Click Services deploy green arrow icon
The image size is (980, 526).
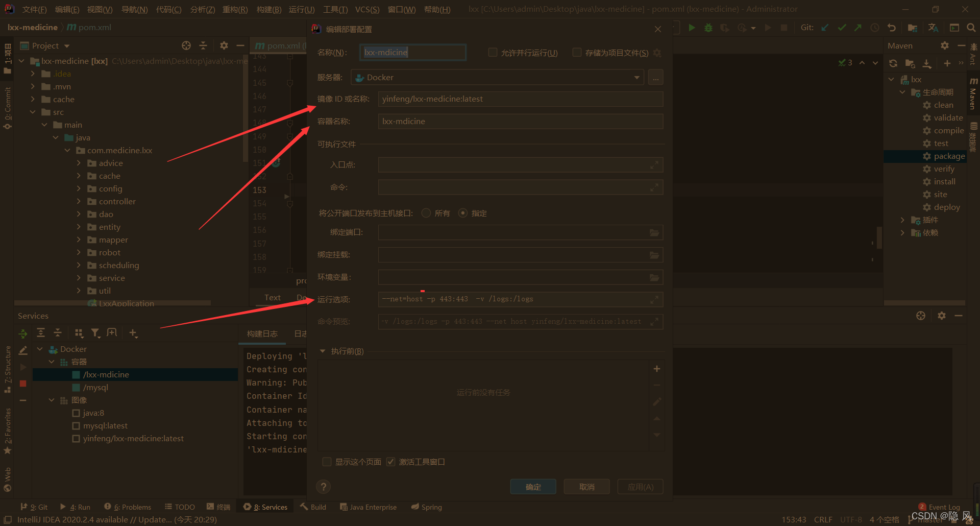click(23, 334)
